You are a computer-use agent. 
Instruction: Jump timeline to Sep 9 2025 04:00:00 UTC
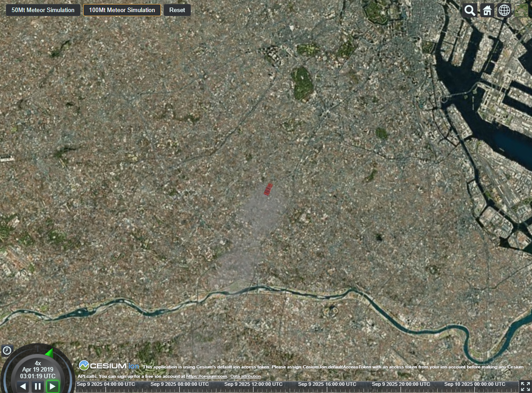[x=106, y=384]
